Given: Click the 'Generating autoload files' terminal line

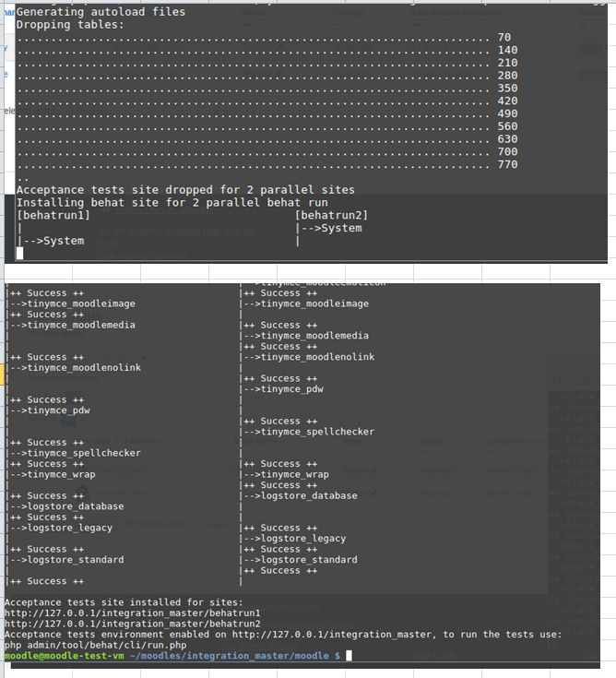Looking at the screenshot, I should [x=101, y=12].
